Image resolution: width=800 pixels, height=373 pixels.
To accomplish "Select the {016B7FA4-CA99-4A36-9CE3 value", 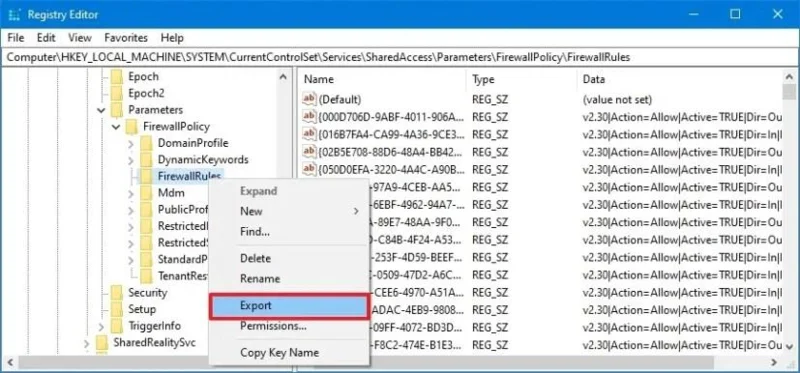I will coord(391,134).
